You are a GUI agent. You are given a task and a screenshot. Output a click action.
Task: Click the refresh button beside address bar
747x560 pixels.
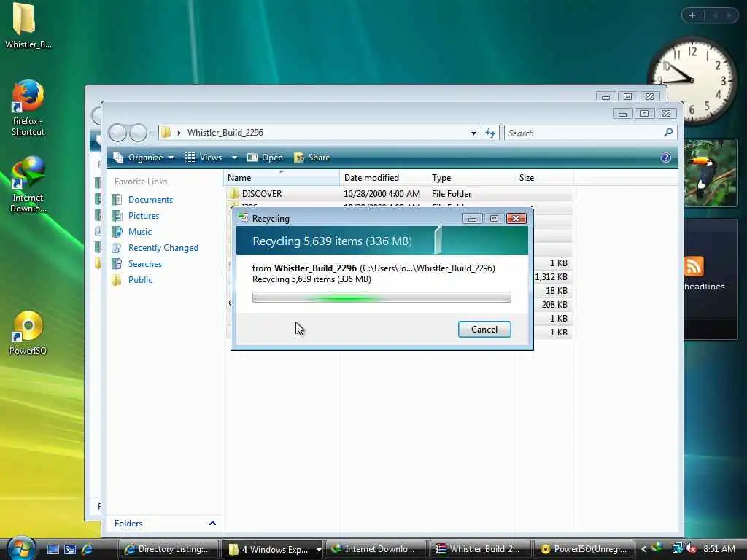490,133
